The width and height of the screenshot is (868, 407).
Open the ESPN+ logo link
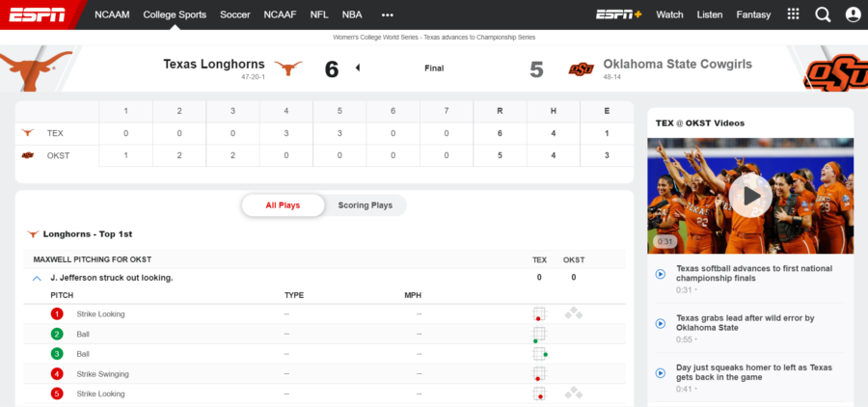coord(618,15)
